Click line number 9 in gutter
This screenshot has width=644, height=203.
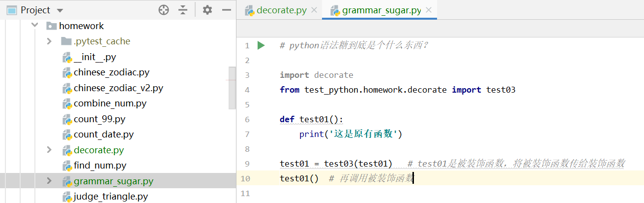[247, 164]
